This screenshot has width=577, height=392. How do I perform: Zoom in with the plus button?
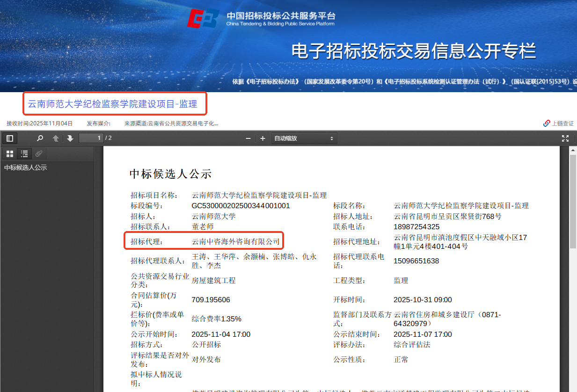tap(263, 138)
